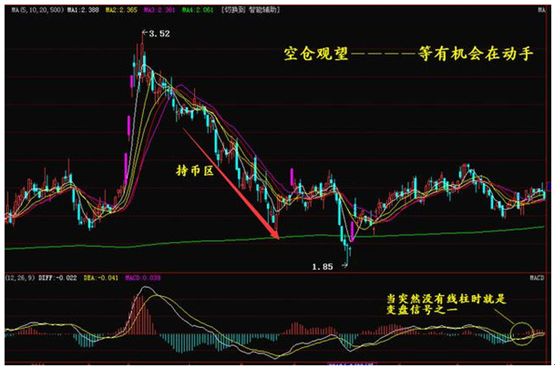
Task: Select the MA(5,10,20,500) indicator label
Action: (x=38, y=10)
